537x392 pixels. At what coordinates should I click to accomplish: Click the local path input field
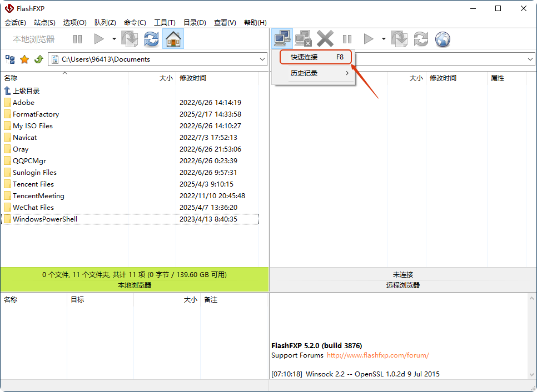pyautogui.click(x=157, y=59)
